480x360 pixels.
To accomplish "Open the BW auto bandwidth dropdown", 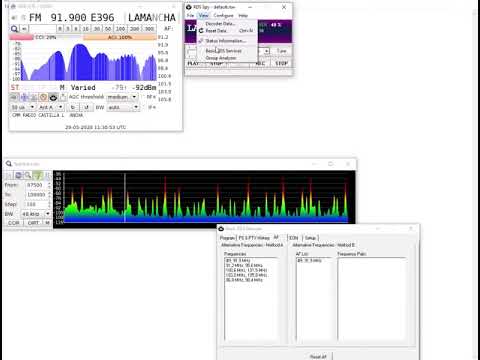I will [x=123, y=107].
